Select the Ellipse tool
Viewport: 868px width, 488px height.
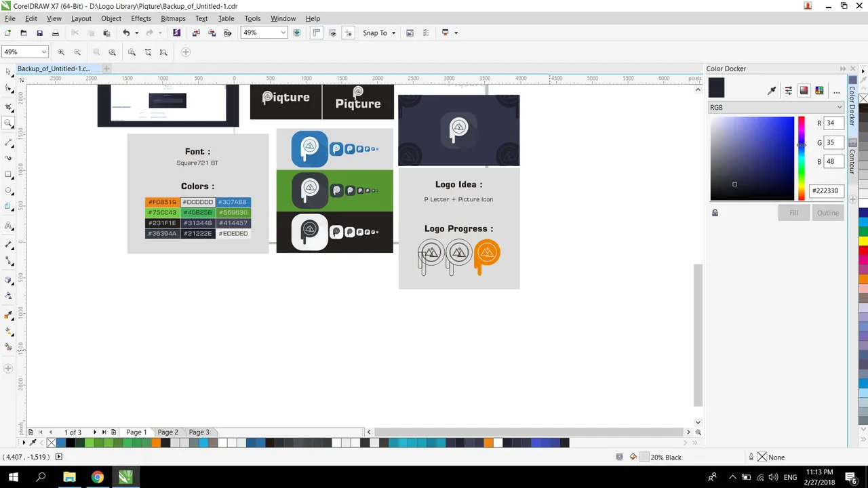click(x=8, y=191)
